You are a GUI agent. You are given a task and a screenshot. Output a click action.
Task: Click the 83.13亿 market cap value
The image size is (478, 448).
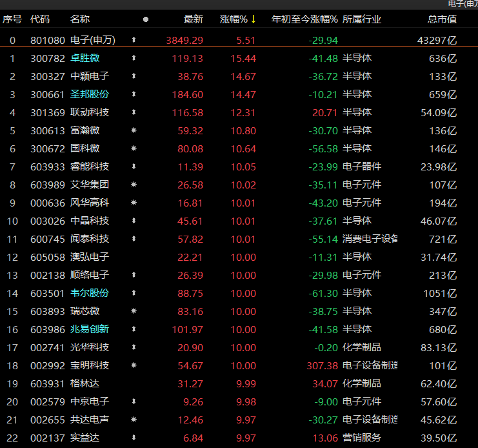(x=439, y=348)
